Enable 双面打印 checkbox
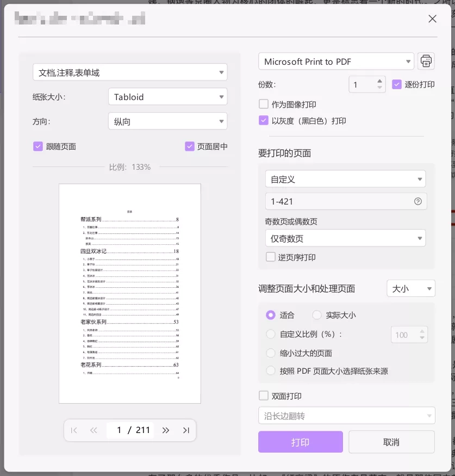This screenshot has height=476, width=455. coord(264,396)
